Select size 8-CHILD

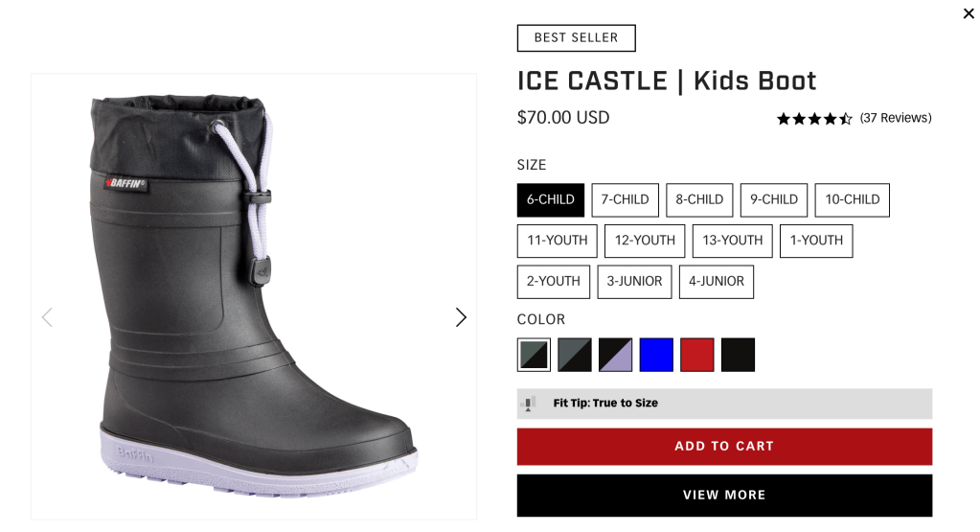pos(699,200)
